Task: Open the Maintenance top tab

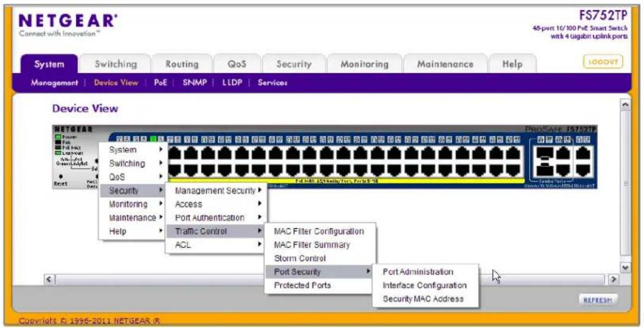Action: pos(445,64)
